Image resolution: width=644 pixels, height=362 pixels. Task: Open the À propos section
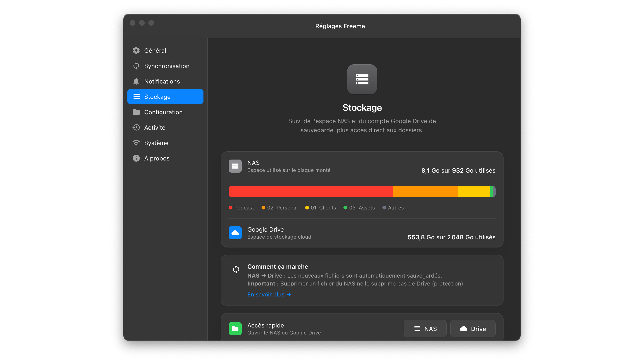(x=165, y=158)
